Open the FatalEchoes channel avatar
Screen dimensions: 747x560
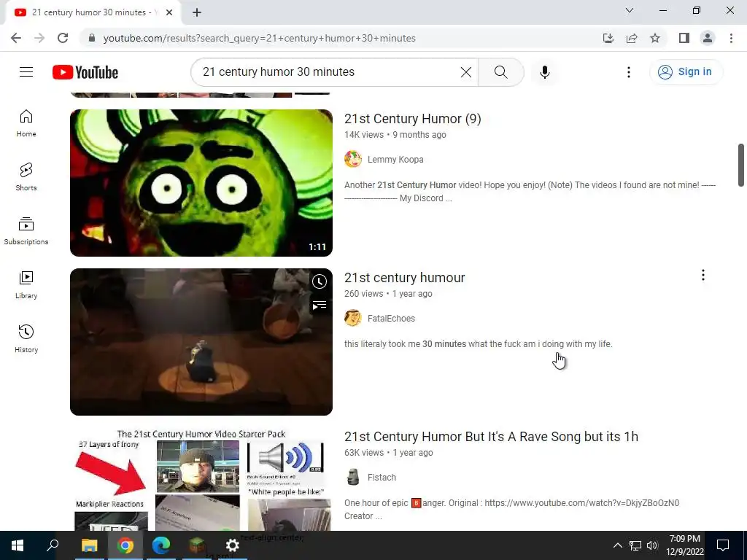click(353, 318)
